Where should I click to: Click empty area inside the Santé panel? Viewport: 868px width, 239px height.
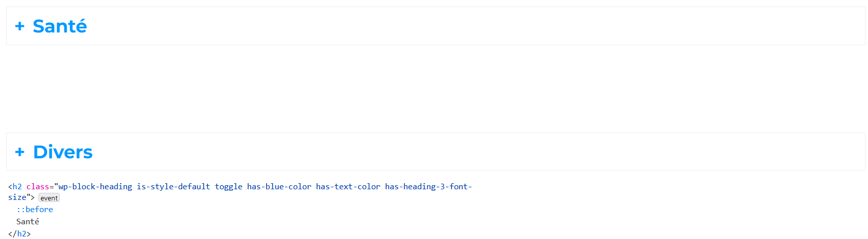pos(476,26)
